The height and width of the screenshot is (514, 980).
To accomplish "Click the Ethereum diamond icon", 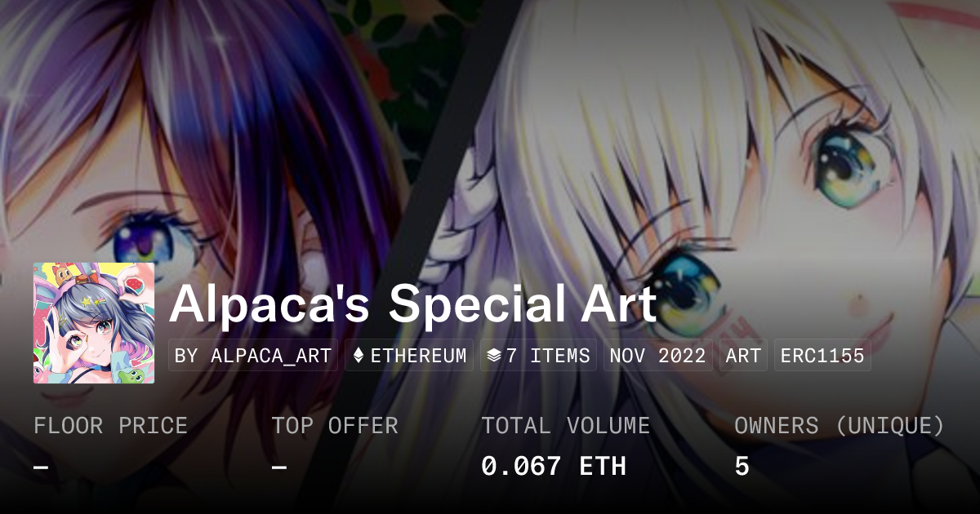I will 358,356.
